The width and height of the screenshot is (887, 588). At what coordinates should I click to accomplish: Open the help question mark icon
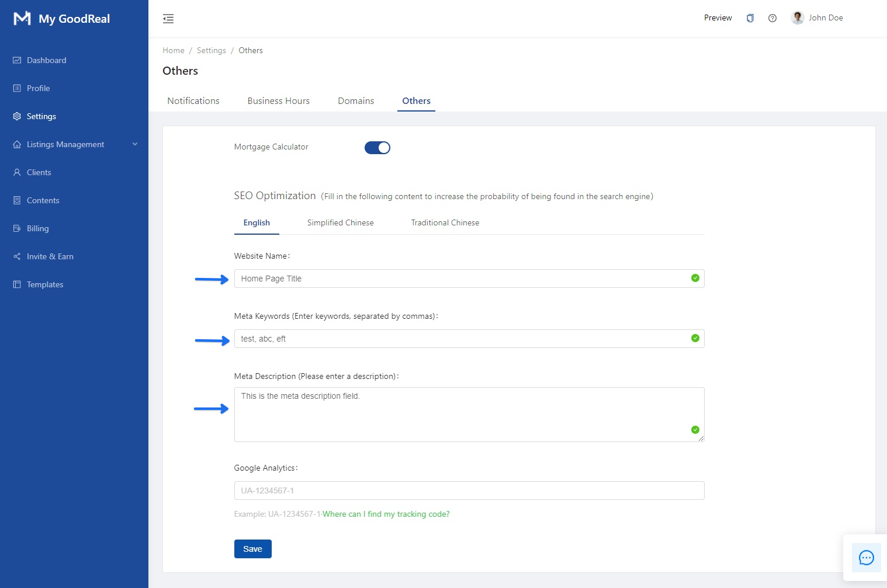pyautogui.click(x=772, y=18)
